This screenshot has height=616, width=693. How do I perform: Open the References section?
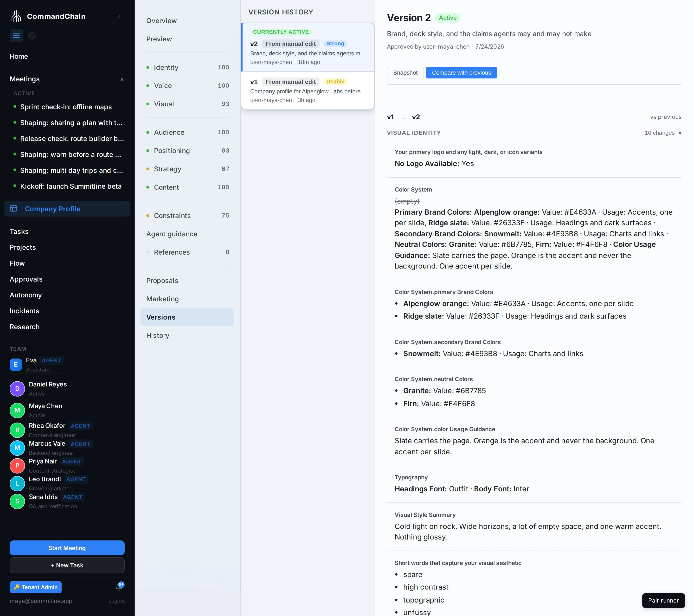click(187, 252)
